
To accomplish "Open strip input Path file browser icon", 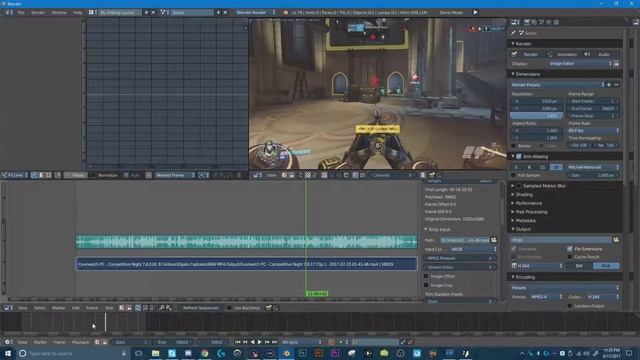I will pyautogui.click(x=493, y=240).
